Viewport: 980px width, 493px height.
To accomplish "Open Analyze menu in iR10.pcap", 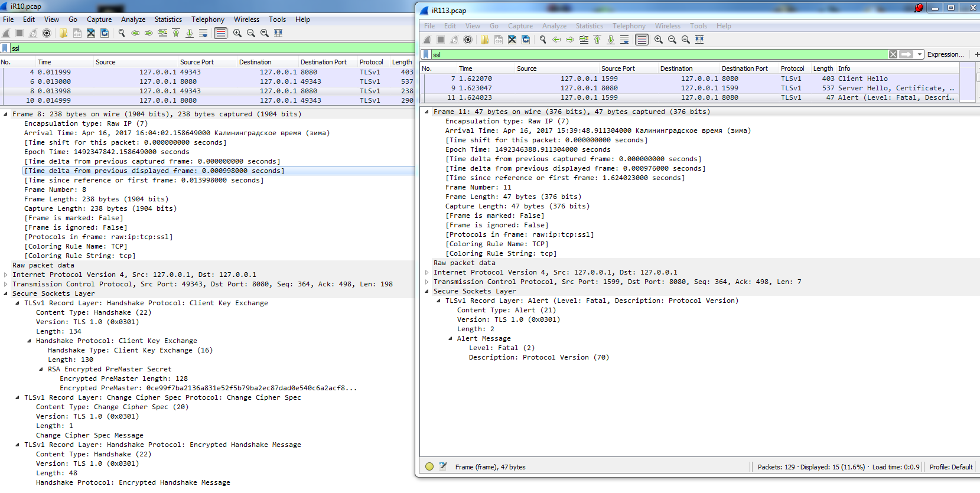I will point(133,19).
